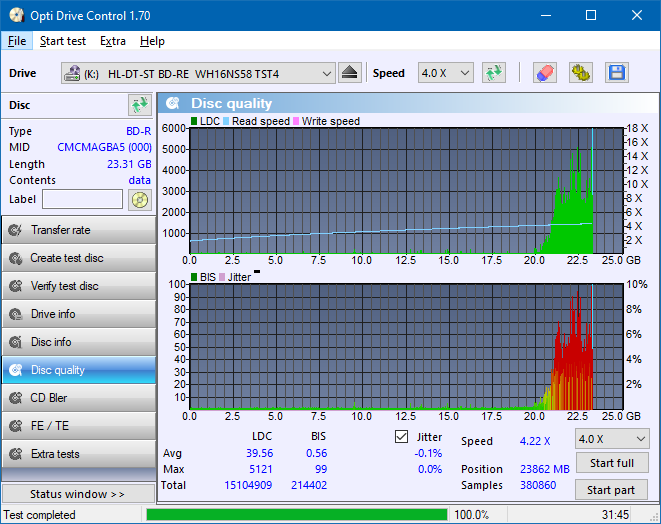The image size is (661, 524).
Task: Click the LDC average value 39.56
Action: (x=260, y=453)
